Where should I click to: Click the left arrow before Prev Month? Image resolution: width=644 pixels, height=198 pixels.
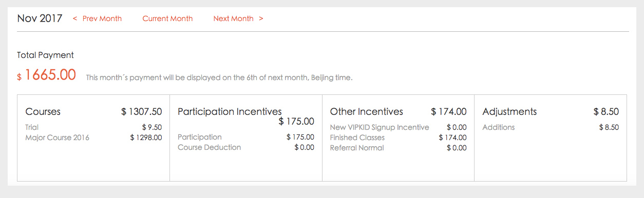75,18
